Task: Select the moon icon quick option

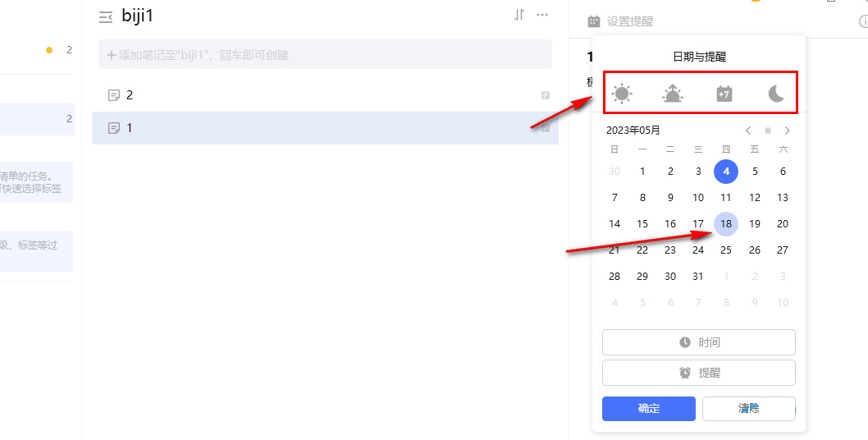Action: click(776, 94)
